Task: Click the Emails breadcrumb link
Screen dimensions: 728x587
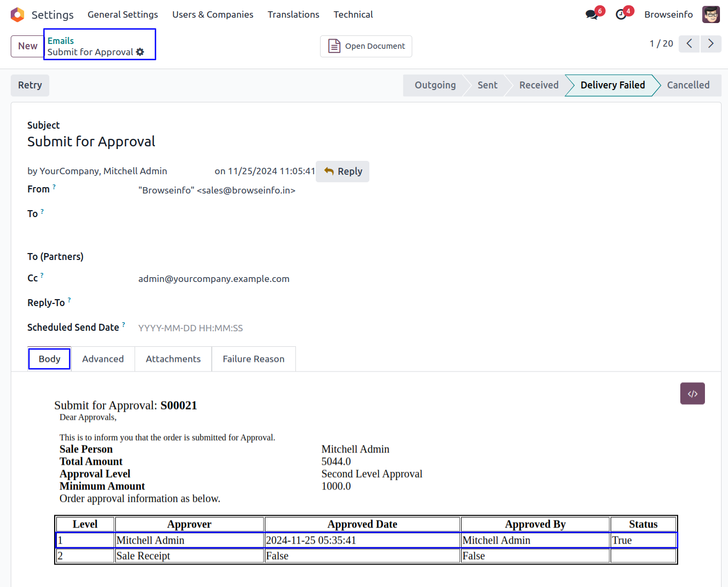Action: pos(61,41)
